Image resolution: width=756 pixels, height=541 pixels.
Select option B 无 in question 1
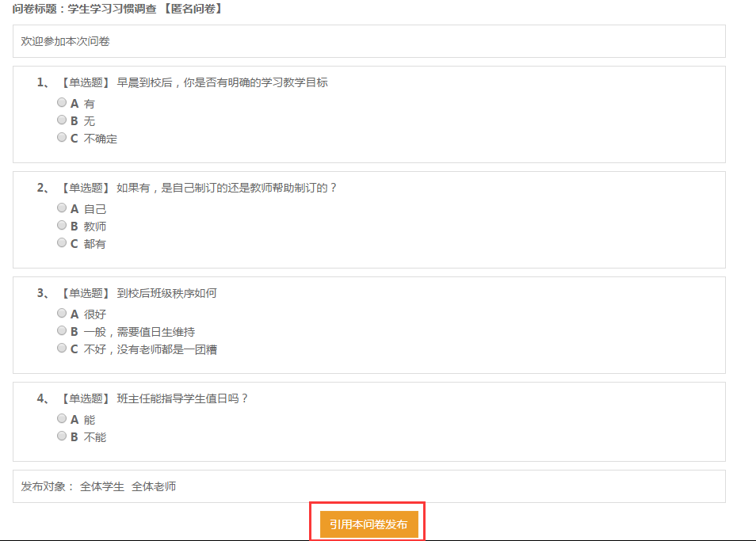coord(62,120)
